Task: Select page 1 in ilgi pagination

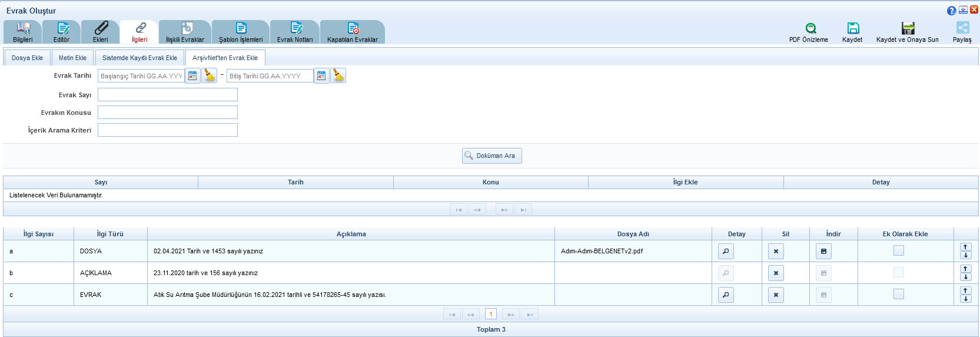Action: pos(491,314)
